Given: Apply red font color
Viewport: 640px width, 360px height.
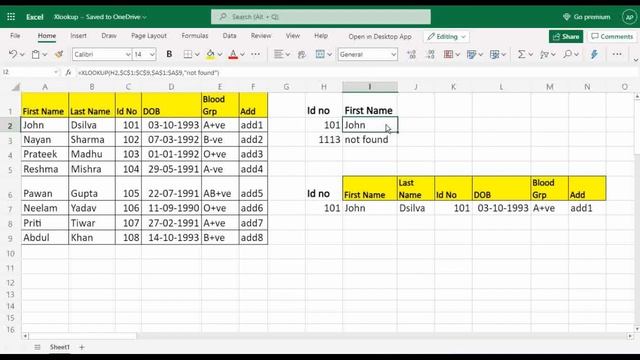Looking at the screenshot, I should point(233,54).
